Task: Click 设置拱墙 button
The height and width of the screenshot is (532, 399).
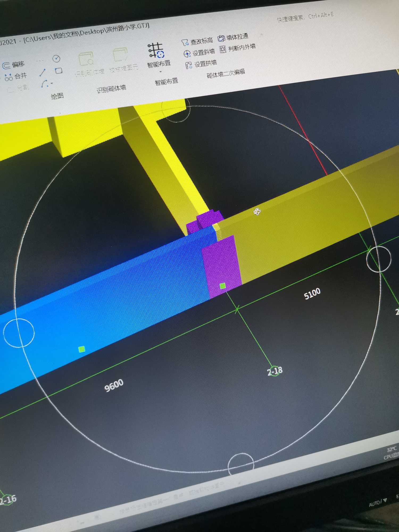Action: point(201,64)
